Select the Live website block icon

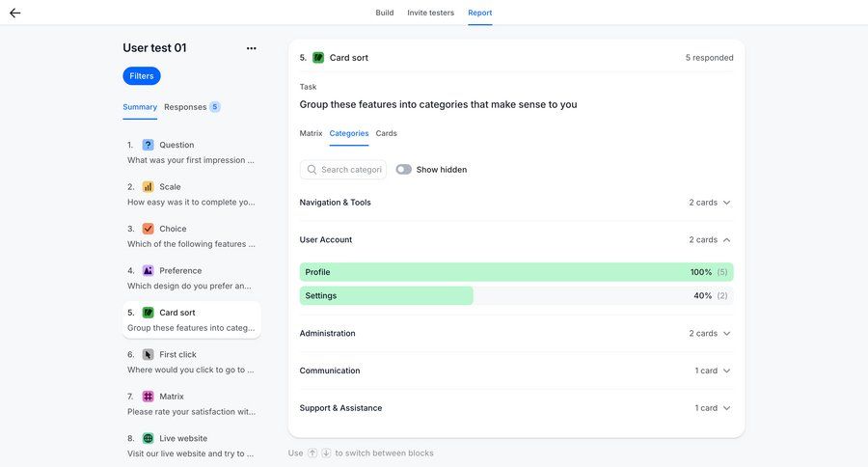coord(148,438)
